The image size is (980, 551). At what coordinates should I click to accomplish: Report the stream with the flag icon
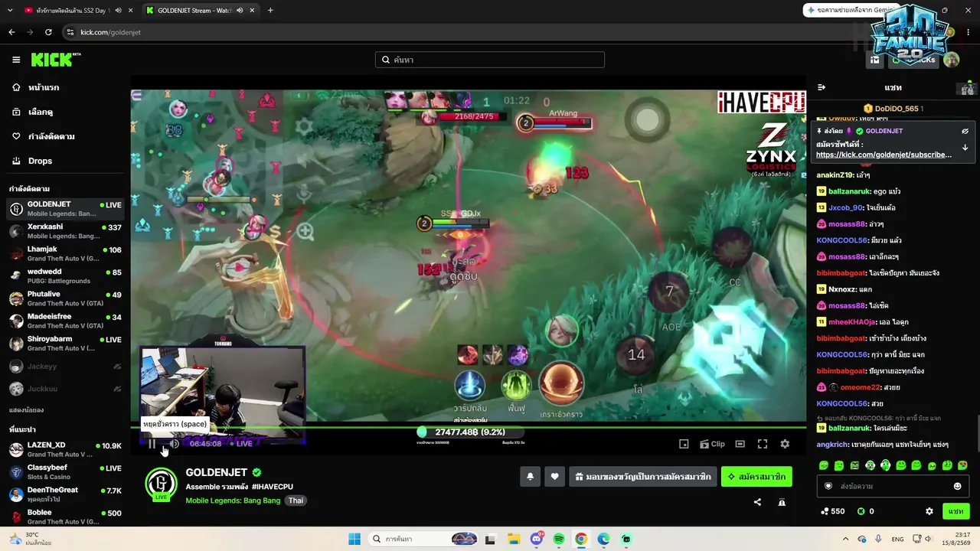(782, 502)
